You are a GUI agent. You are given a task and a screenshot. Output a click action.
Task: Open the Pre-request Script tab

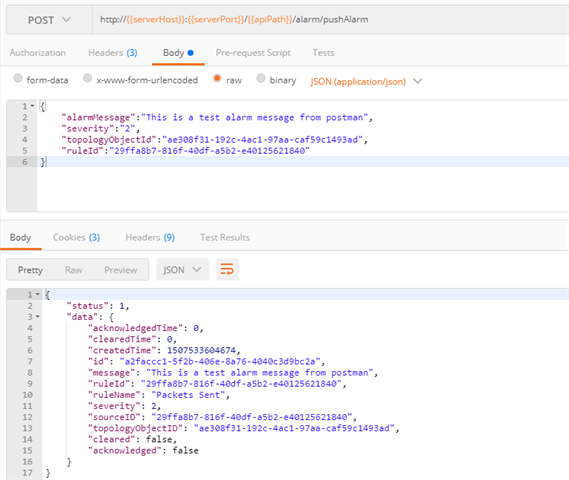click(253, 53)
